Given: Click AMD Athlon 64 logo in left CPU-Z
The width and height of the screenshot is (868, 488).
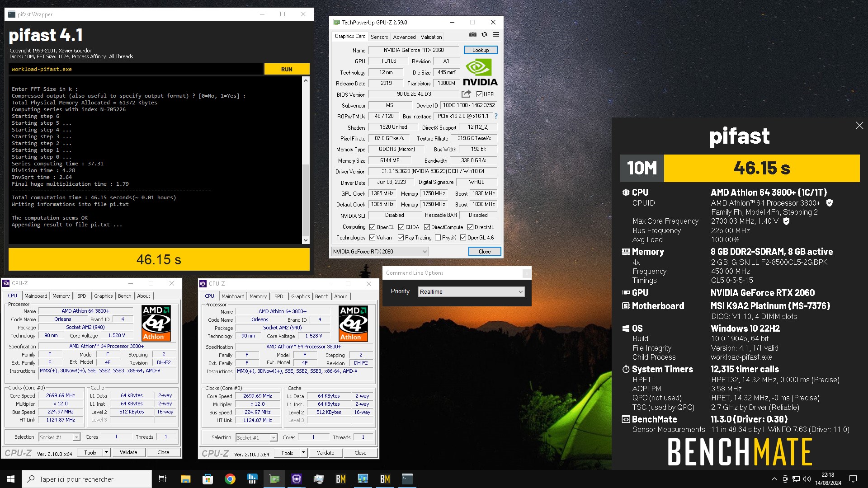Looking at the screenshot, I should point(156,323).
